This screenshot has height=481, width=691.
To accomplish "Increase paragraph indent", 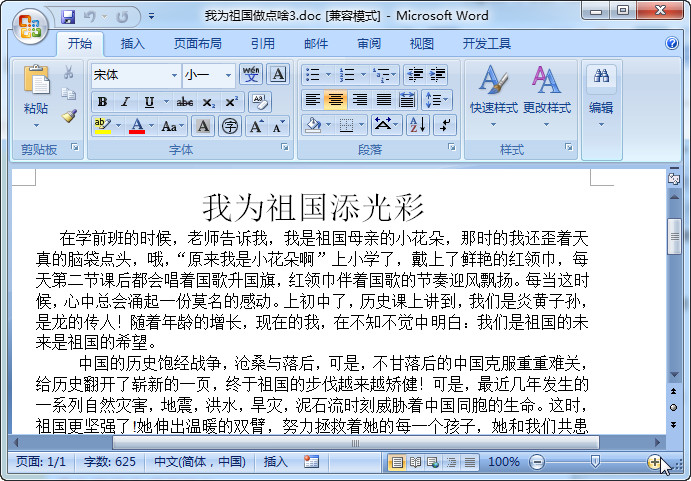I will (437, 75).
